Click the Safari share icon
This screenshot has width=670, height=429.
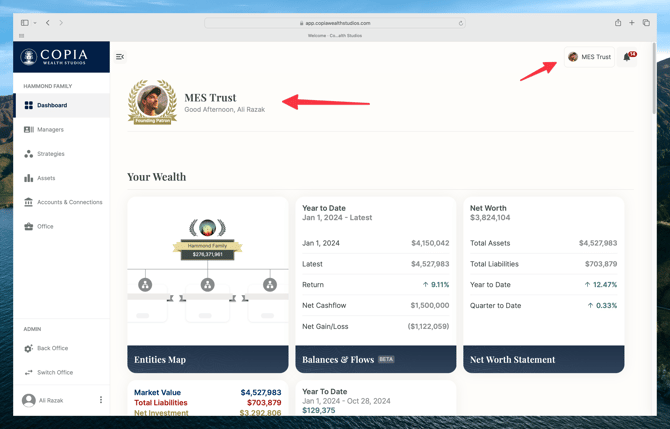618,23
